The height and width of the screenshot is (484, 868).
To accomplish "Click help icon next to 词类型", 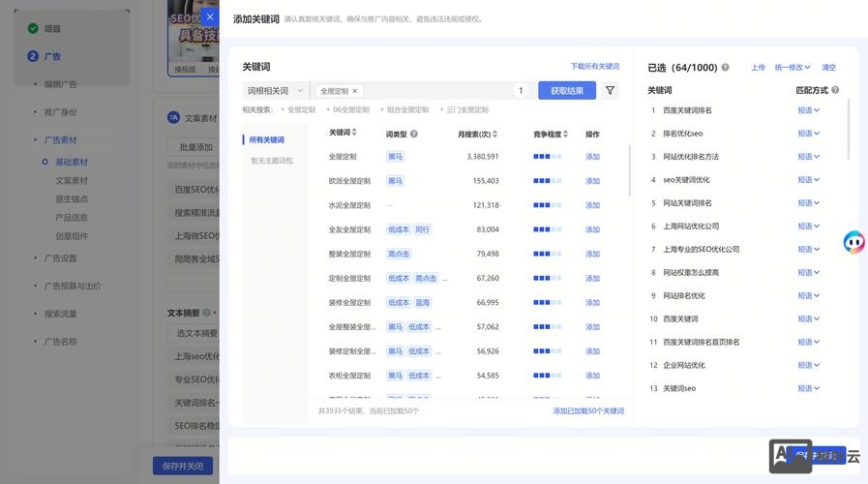I will pyautogui.click(x=414, y=134).
